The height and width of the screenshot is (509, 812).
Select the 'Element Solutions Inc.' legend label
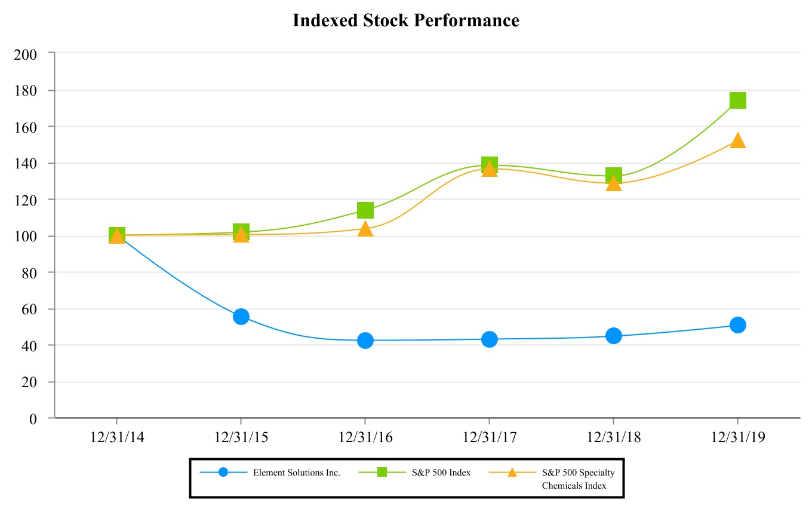[x=297, y=473]
